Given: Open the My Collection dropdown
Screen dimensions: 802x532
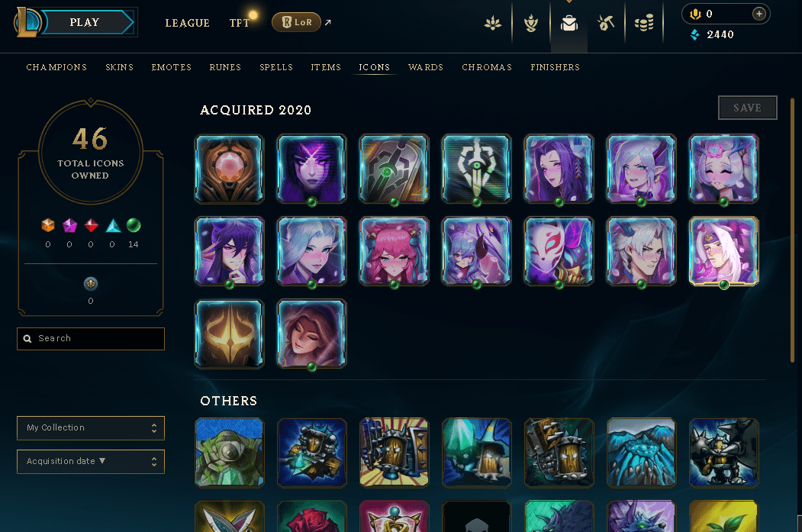Looking at the screenshot, I should 91,428.
